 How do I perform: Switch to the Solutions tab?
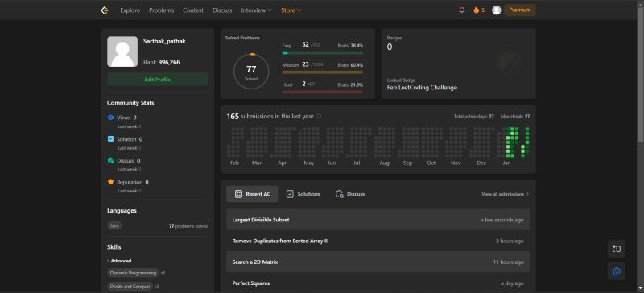click(303, 194)
